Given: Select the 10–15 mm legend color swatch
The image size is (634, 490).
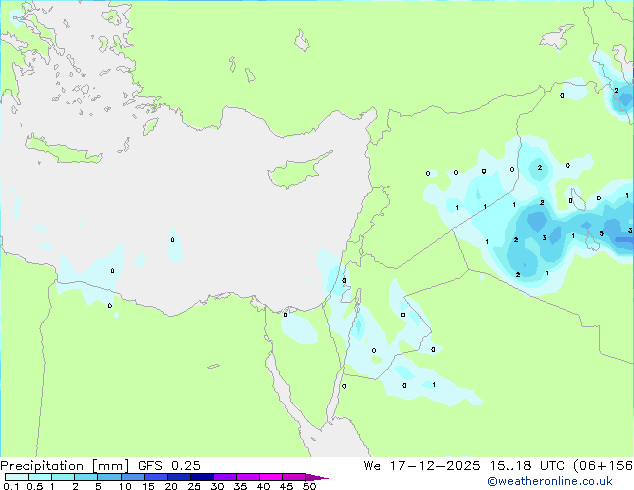Looking at the screenshot, I should (132, 477).
